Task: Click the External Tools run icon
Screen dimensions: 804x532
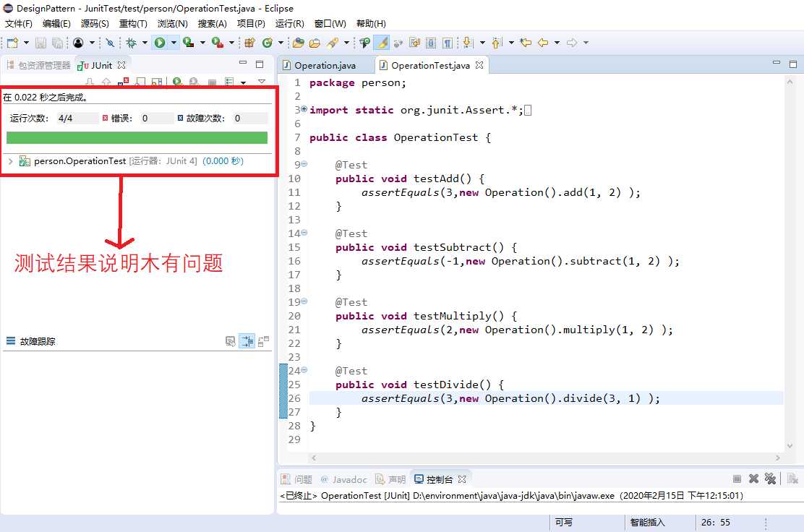Action: coord(218,43)
